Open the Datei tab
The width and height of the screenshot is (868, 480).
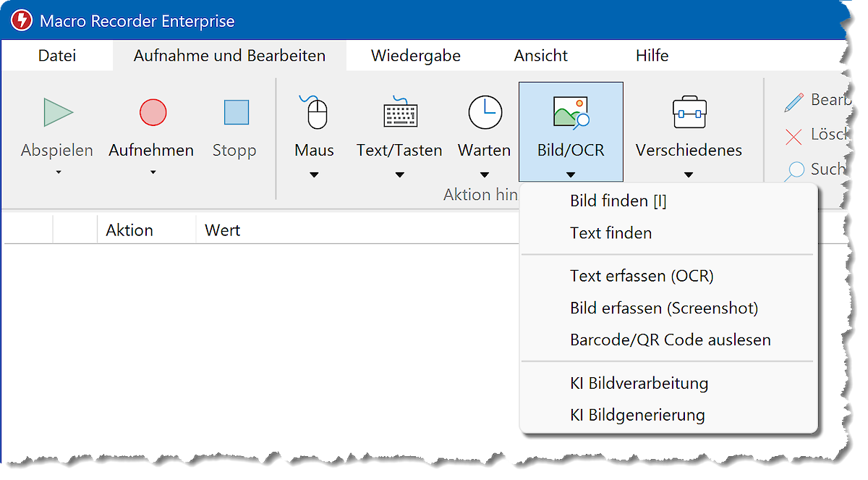pyautogui.click(x=57, y=56)
